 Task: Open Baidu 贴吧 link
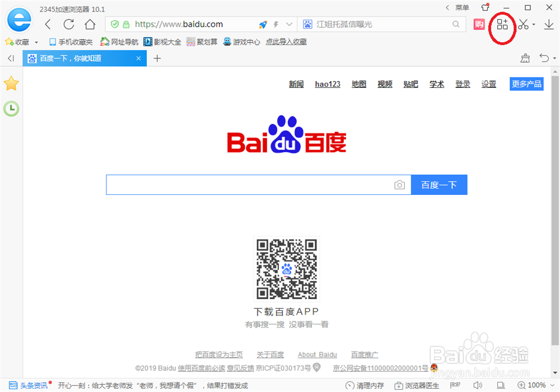[x=410, y=84]
